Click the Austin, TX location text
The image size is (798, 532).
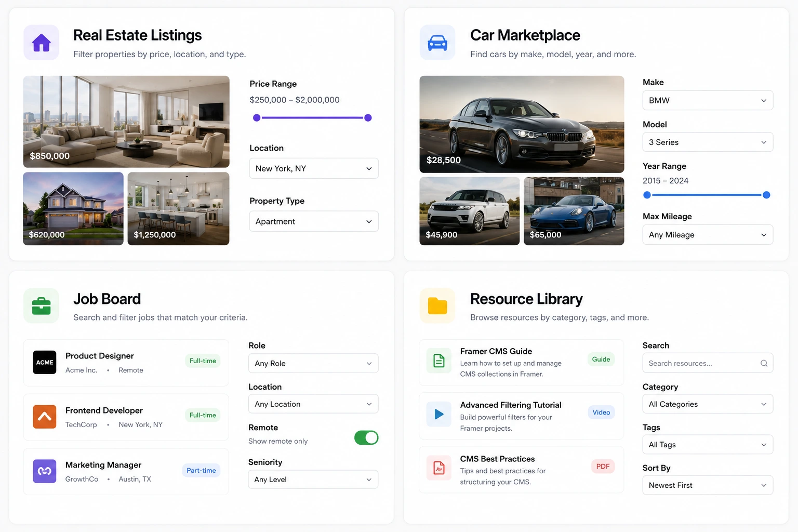[x=135, y=479]
